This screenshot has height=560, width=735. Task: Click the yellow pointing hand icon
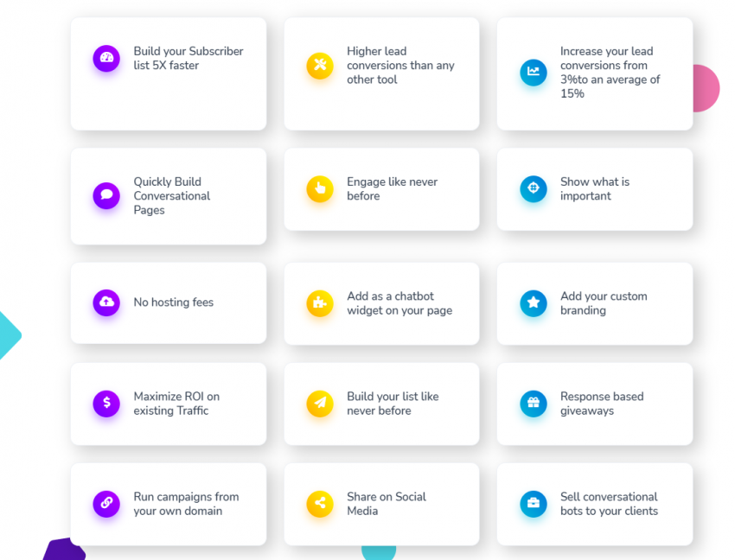[x=320, y=188]
